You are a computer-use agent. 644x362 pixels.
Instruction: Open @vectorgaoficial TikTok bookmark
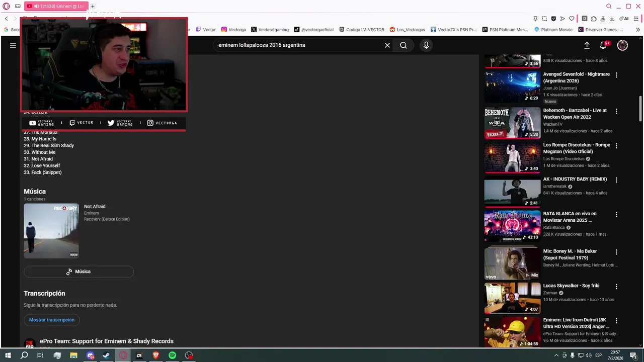(x=314, y=30)
